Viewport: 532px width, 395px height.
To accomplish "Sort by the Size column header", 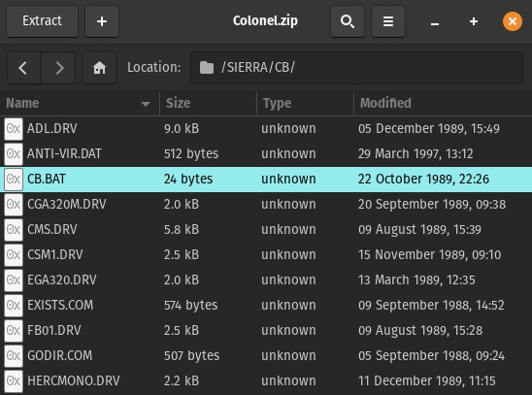I will 208,103.
